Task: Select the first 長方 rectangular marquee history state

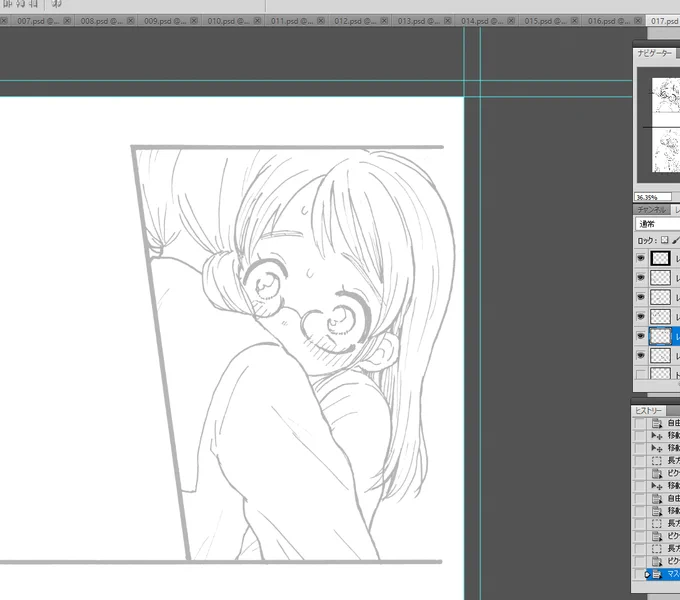Action: (x=665, y=460)
